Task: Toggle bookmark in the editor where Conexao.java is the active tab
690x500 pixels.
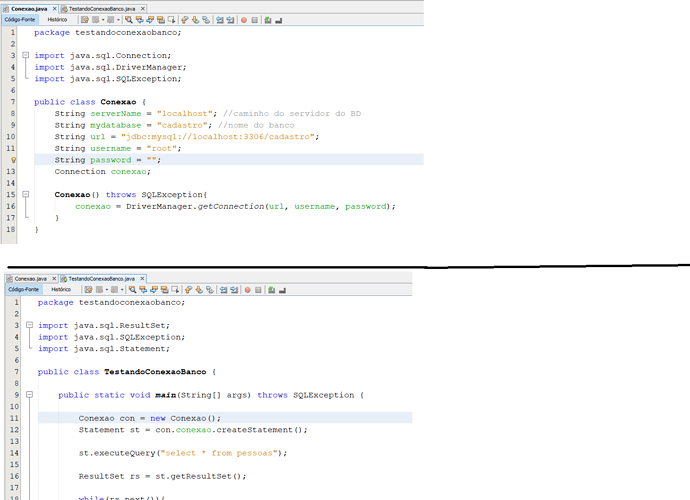Action: click(206, 20)
